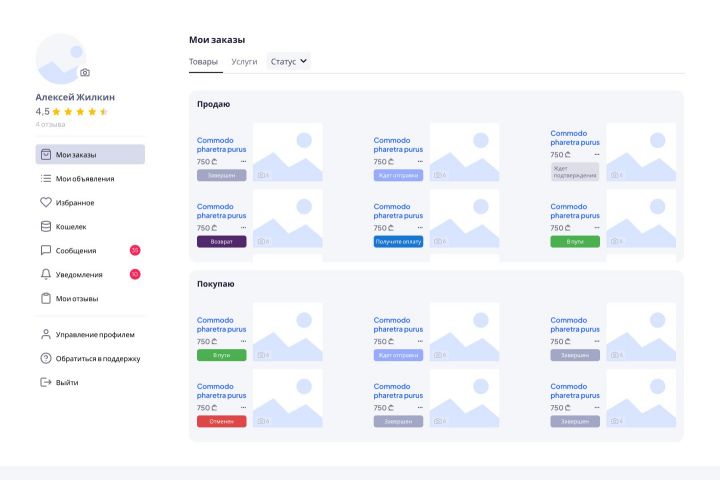The height and width of the screenshot is (480, 720).
Task: Open Сообщения via the chat bubble icon
Action: pyautogui.click(x=45, y=250)
